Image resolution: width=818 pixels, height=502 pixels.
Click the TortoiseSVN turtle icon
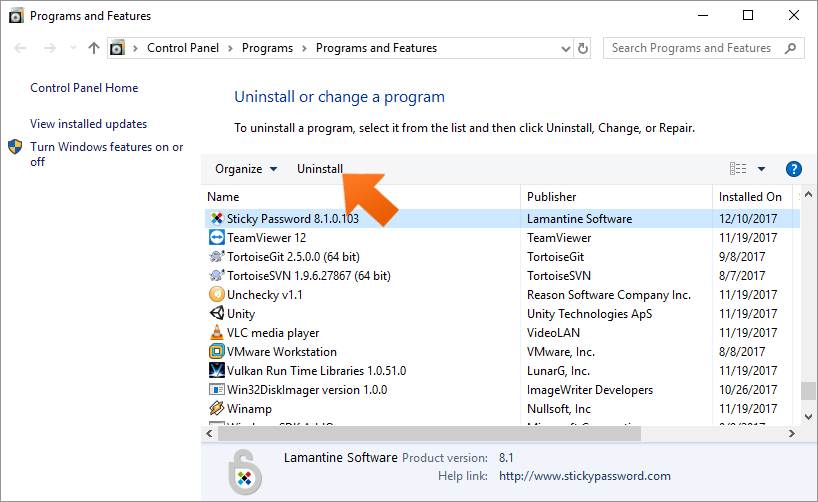[x=216, y=276]
